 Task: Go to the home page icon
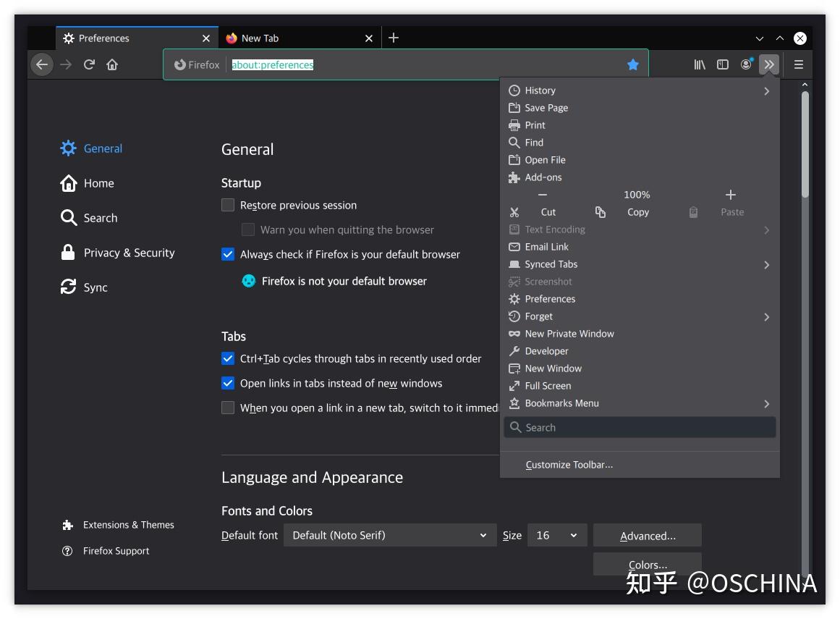pos(112,65)
